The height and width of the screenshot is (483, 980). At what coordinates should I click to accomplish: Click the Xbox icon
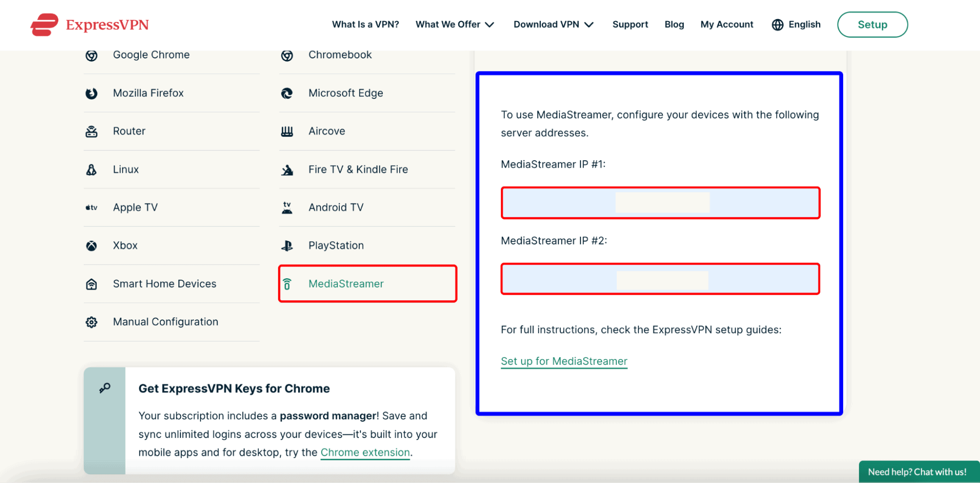pyautogui.click(x=92, y=246)
